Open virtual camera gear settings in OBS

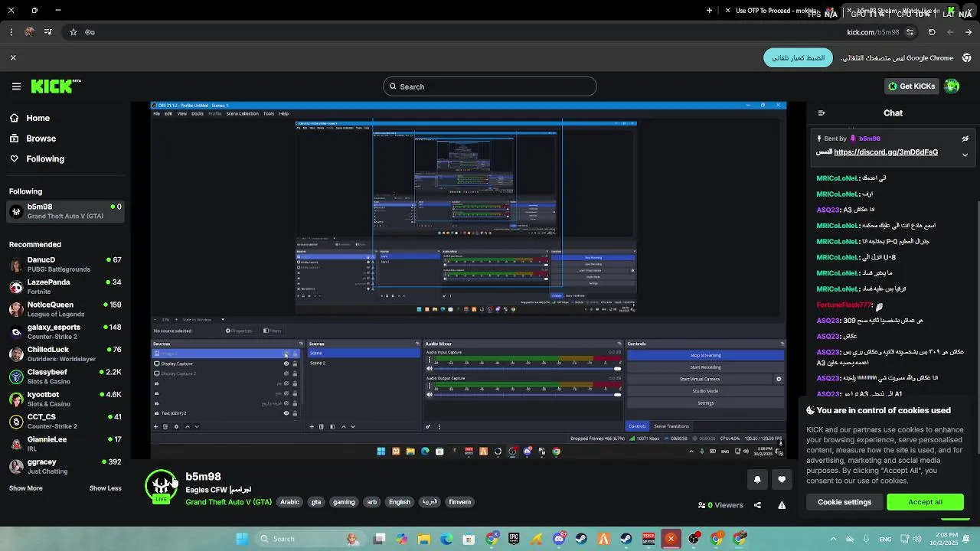point(779,379)
